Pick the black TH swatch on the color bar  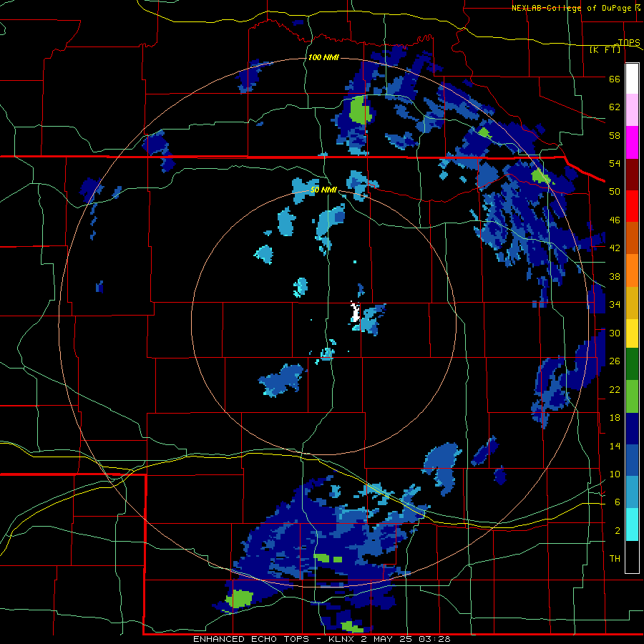click(632, 557)
